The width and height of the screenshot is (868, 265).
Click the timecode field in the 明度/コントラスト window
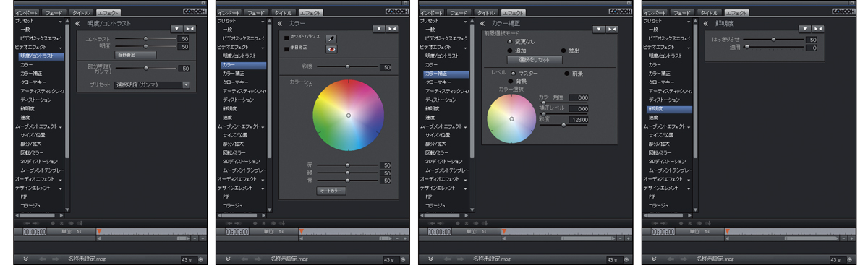(x=34, y=232)
